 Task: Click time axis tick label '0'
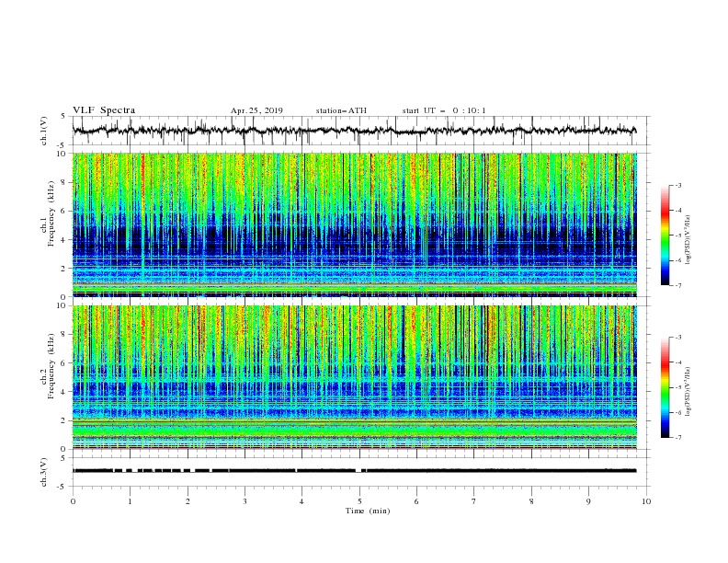pos(73,501)
